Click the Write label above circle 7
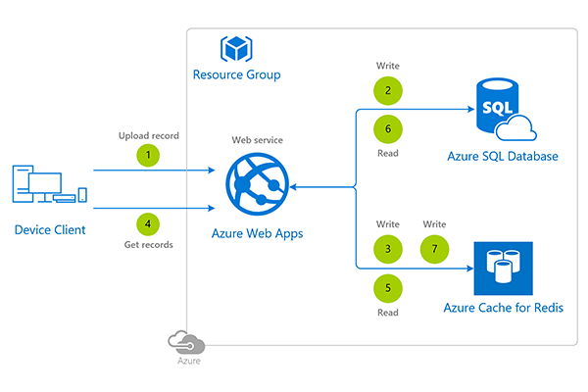Viewport: 588px width, 392px height. click(x=434, y=224)
